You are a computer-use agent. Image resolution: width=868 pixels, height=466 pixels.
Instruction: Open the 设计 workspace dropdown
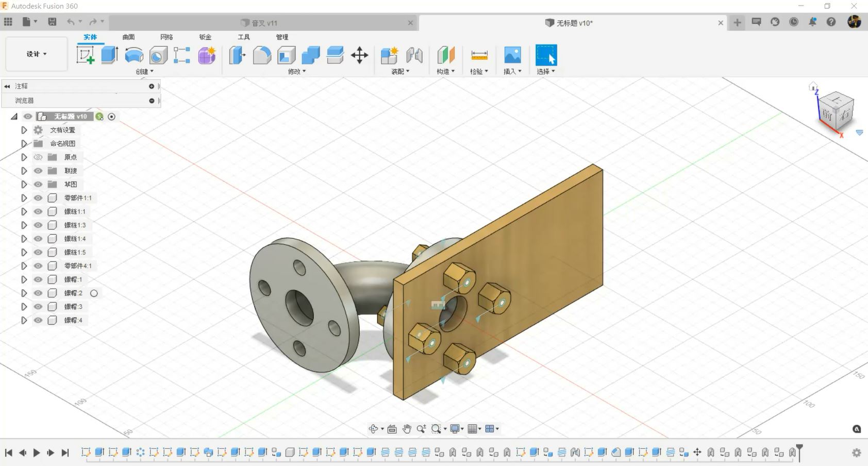[37, 54]
